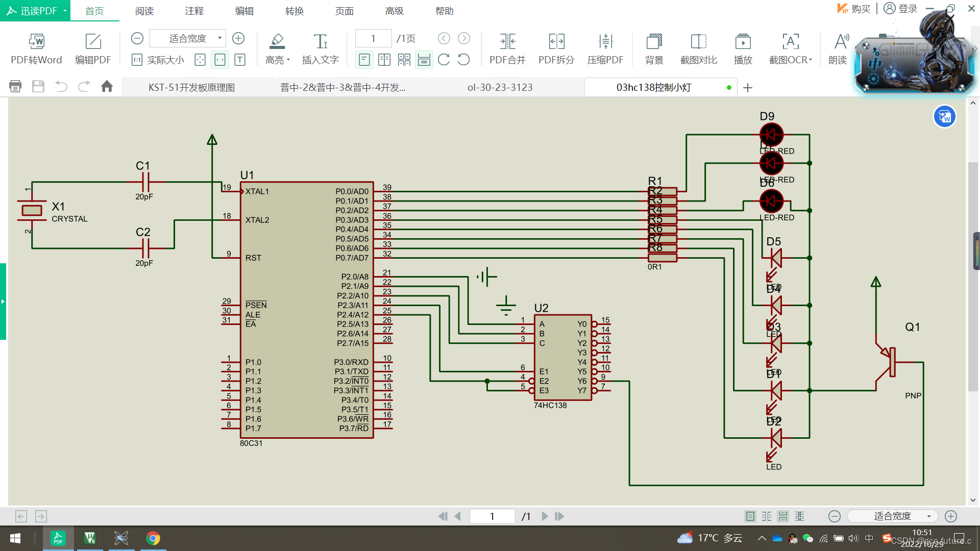Open the 编辑PDF editing tool

click(x=93, y=49)
